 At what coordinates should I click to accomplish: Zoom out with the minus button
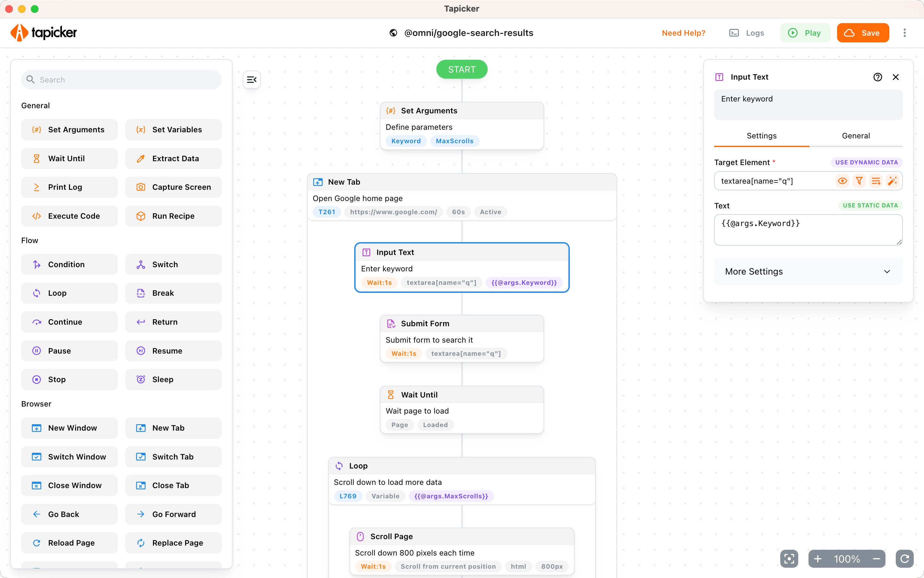pyautogui.click(x=877, y=559)
